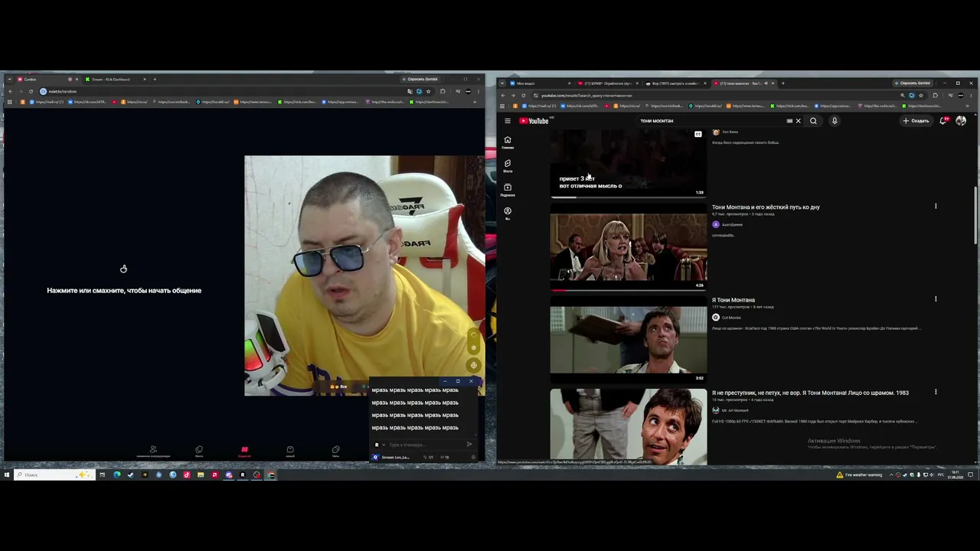Open the YouTube guide hamburger menu
Image resolution: width=980 pixels, height=551 pixels.
[x=507, y=121]
